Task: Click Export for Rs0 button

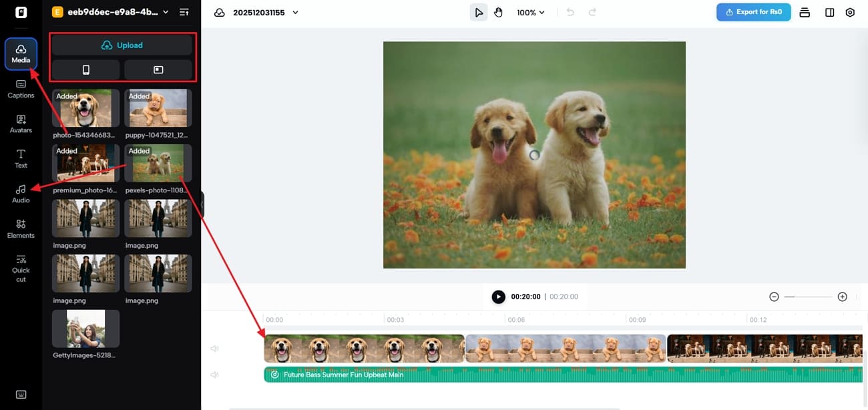Action: pos(753,12)
